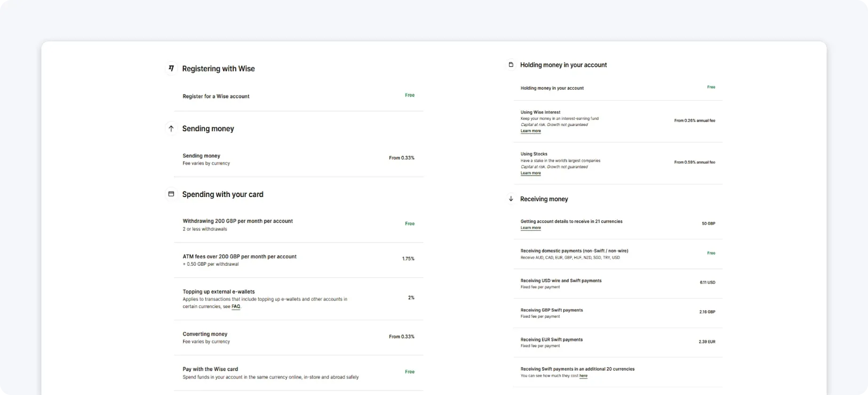Image resolution: width=868 pixels, height=395 pixels.
Task: Click 'Getting account details to receive in 21 currencies'
Action: (x=572, y=221)
